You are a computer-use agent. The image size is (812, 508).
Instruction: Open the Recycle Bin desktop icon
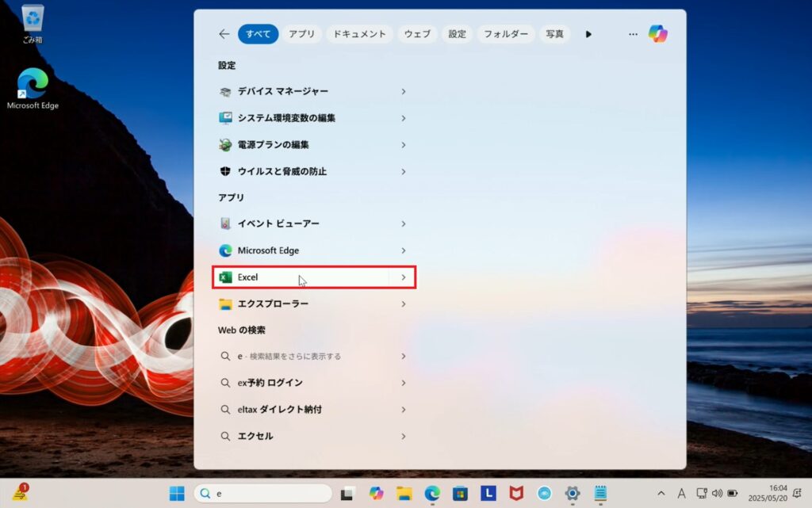[33, 24]
